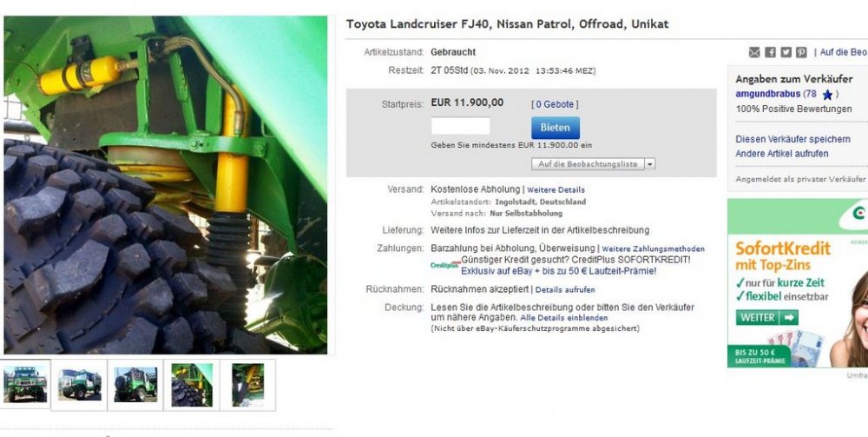
Task: Add item via Auf die Beobachtungsliste button
Action: 588,164
